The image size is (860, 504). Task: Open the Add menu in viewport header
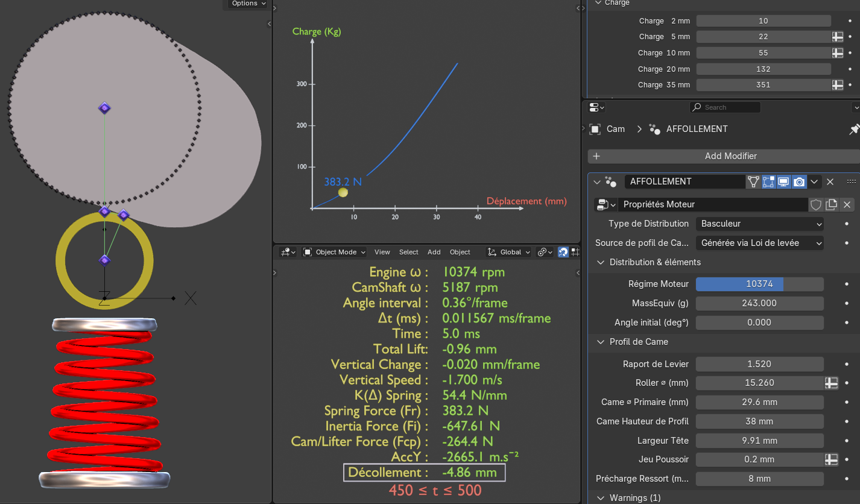[434, 252]
